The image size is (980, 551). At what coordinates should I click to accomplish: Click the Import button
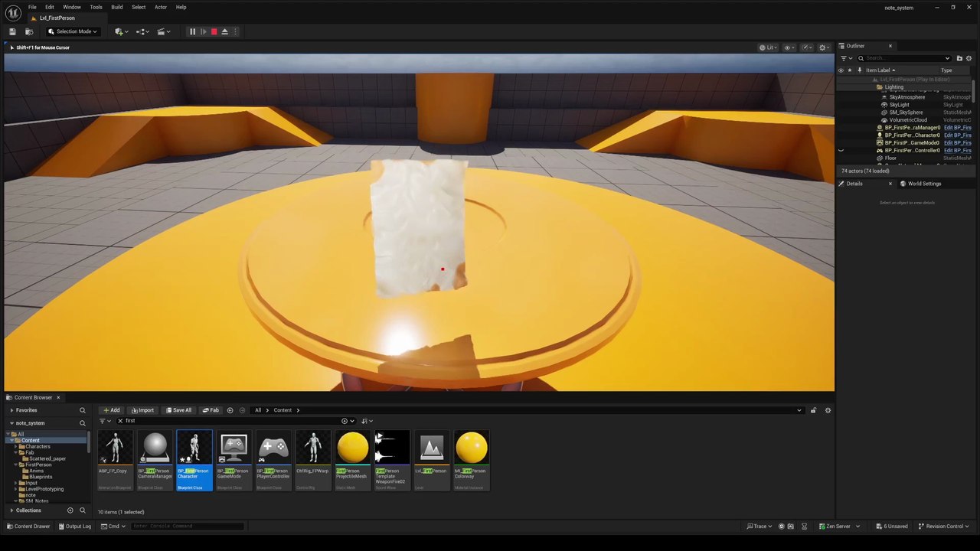coord(142,410)
